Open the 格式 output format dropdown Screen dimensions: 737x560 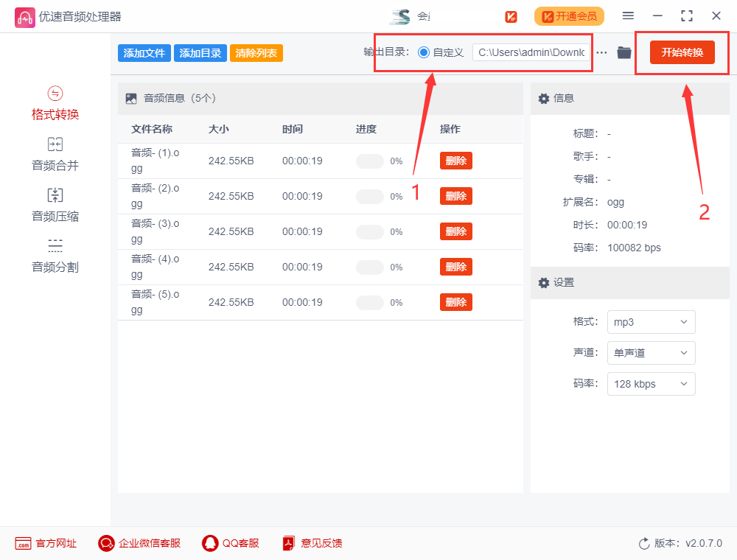coord(651,322)
